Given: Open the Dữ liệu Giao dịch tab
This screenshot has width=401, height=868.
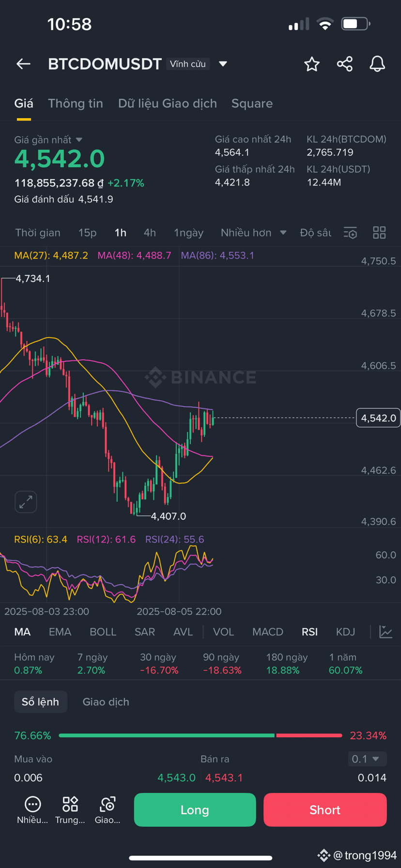Looking at the screenshot, I should 168,104.
